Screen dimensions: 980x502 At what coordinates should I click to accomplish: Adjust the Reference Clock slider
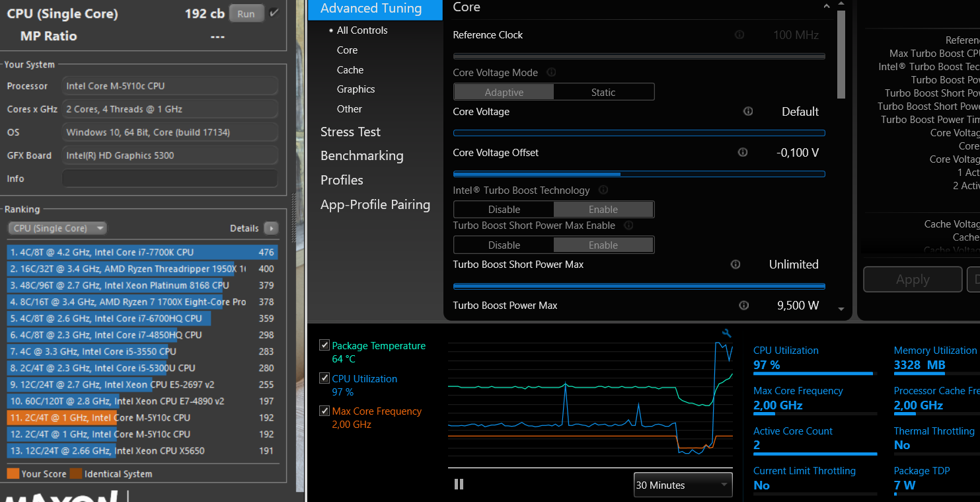(x=639, y=56)
